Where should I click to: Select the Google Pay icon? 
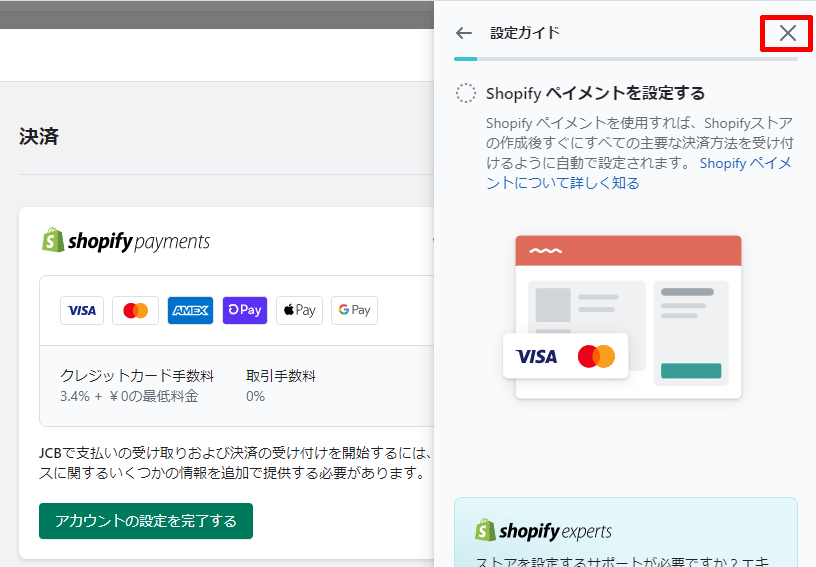tap(354, 311)
